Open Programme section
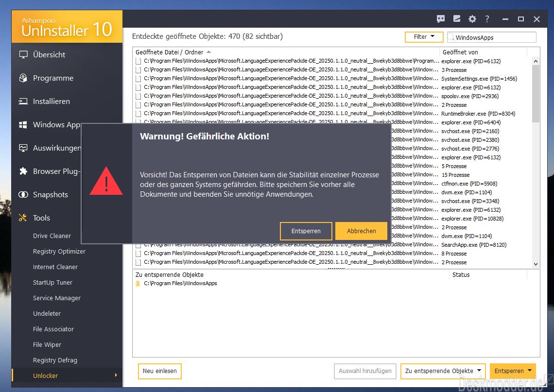 coord(53,78)
